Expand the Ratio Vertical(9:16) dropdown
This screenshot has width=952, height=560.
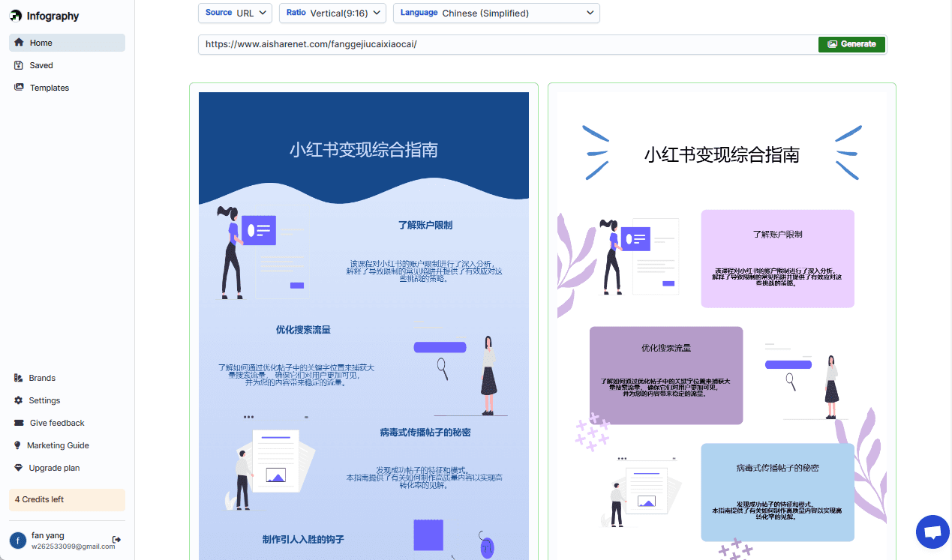[332, 13]
